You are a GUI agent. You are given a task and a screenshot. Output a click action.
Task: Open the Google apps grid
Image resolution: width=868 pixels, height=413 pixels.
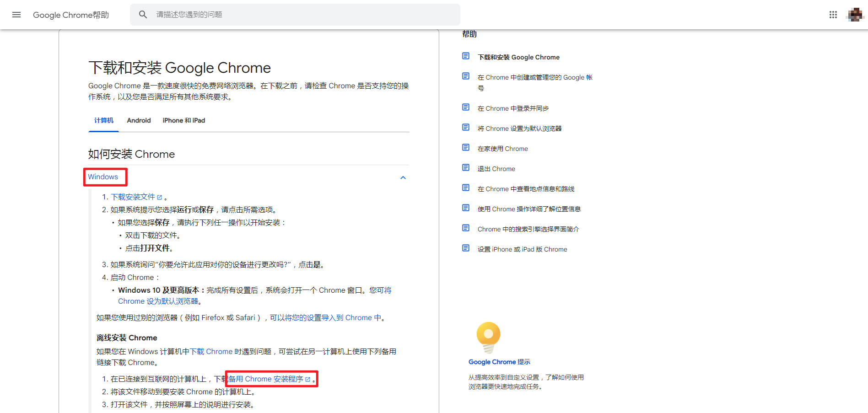pos(833,15)
